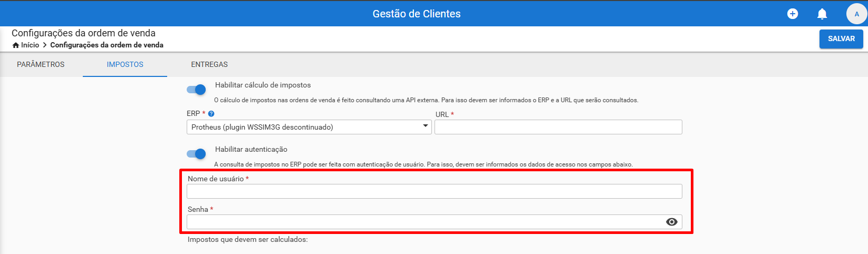Switch to the PARÂMETROS tab

(x=41, y=64)
